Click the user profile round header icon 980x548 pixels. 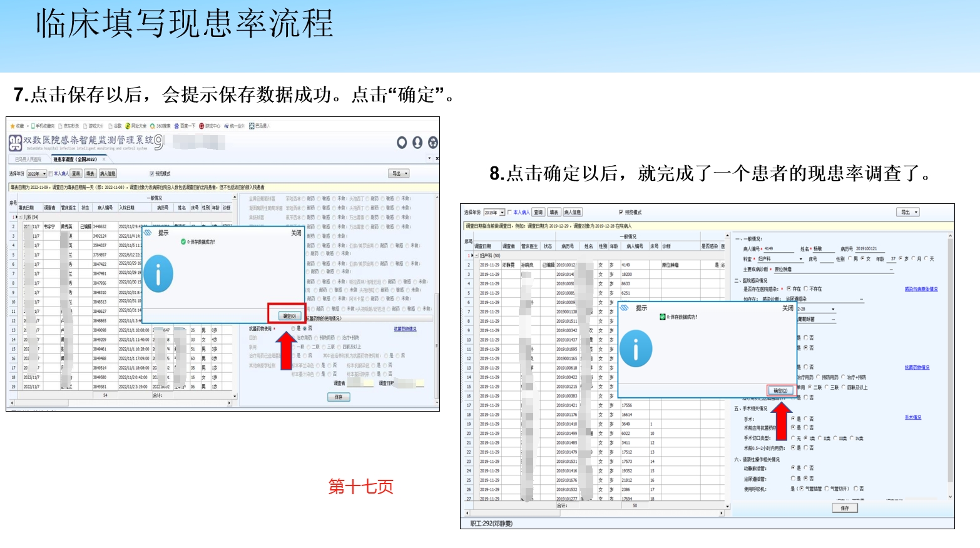click(417, 143)
